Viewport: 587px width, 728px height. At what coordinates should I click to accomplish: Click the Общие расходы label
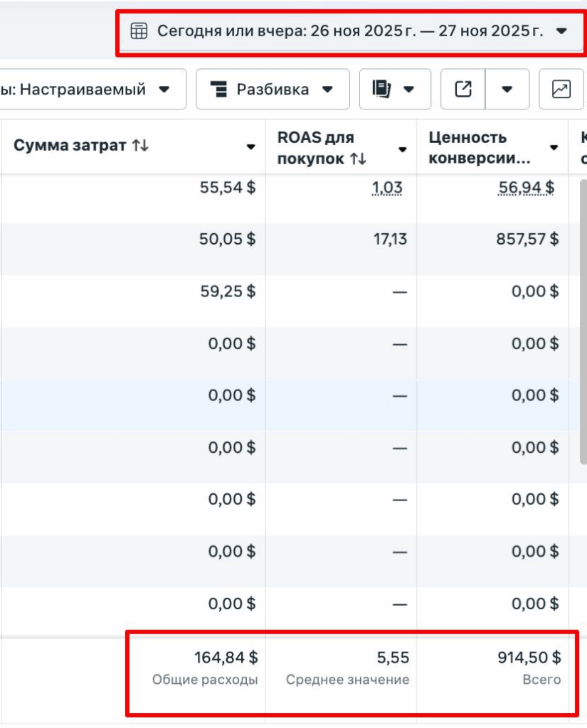[x=205, y=680]
